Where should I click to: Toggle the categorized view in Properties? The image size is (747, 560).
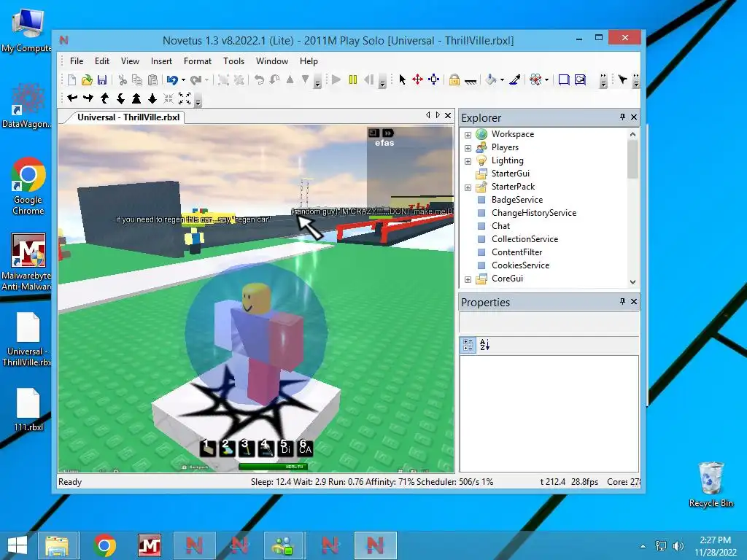pos(468,345)
